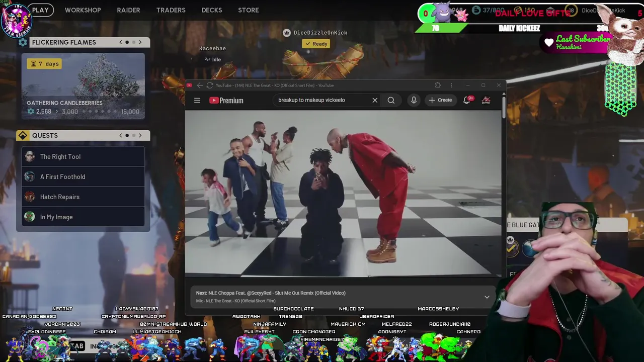Viewport: 644px width, 362px height.
Task: Click the DiceDizzleOnKick player badge icon
Action: (287, 33)
